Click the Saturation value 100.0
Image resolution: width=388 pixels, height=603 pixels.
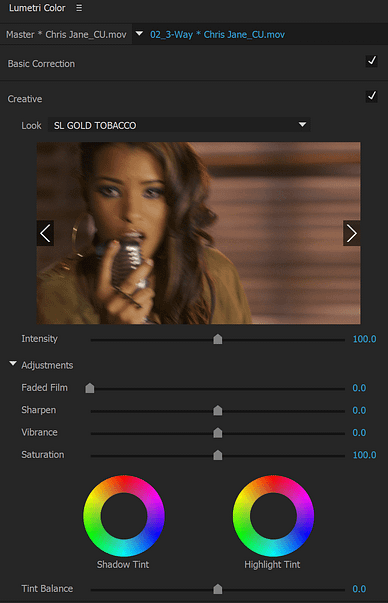coord(365,455)
